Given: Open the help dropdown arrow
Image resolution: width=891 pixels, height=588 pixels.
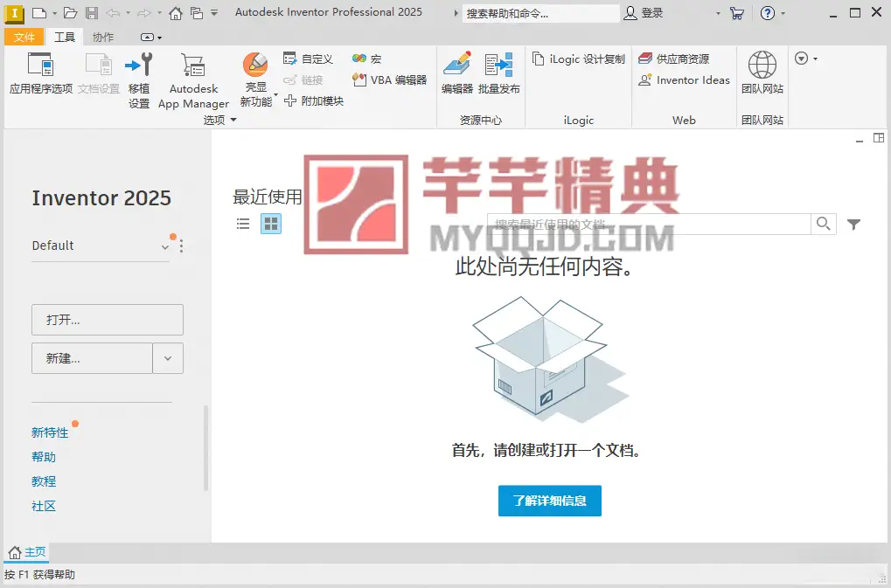Looking at the screenshot, I should coord(783,13).
